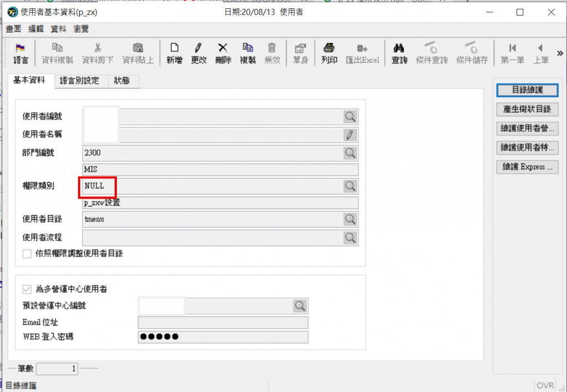Go to previous record with 上筆
Viewport: 567px width, 392px height.
pyautogui.click(x=541, y=53)
